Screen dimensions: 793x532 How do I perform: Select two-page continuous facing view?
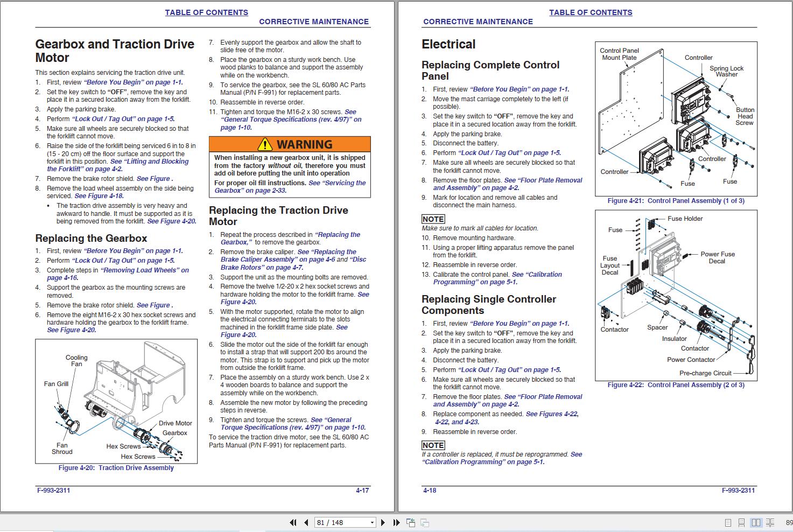(x=770, y=522)
